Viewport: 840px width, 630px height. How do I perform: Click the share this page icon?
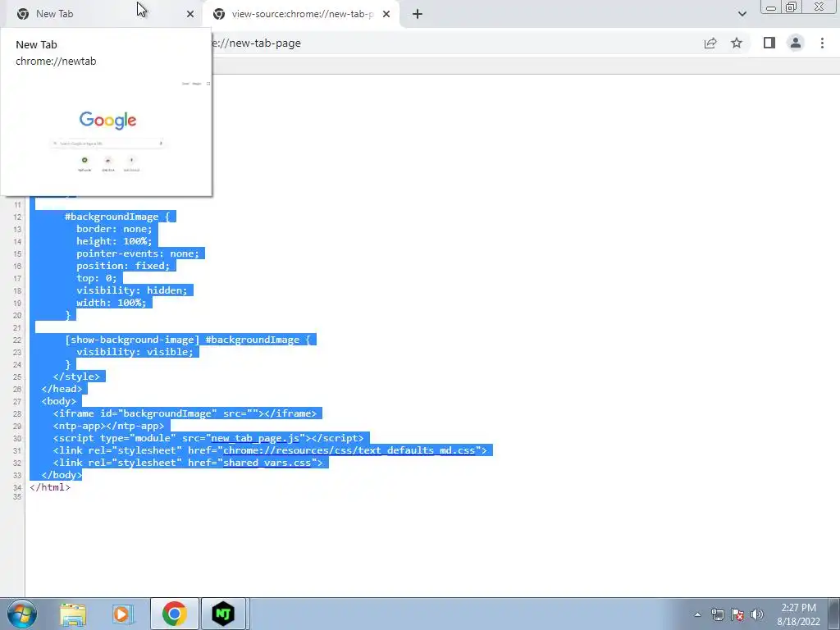click(710, 43)
